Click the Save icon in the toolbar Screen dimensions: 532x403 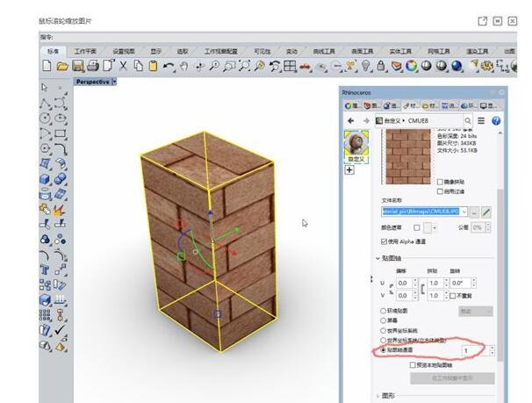pyautogui.click(x=77, y=66)
